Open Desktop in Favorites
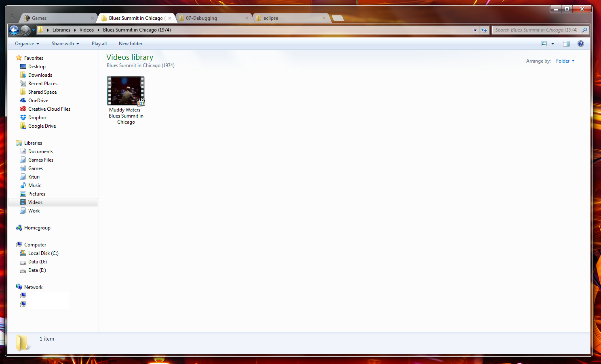The image size is (601, 364). point(37,67)
